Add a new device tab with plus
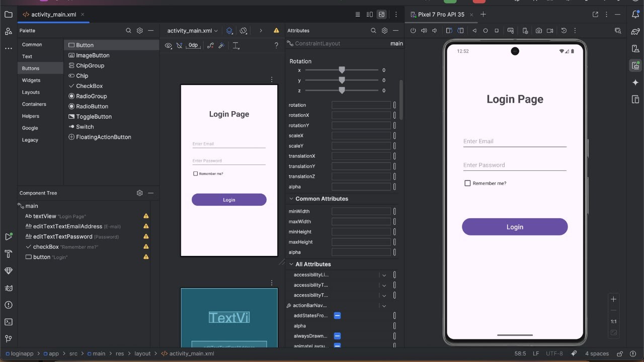 click(483, 15)
